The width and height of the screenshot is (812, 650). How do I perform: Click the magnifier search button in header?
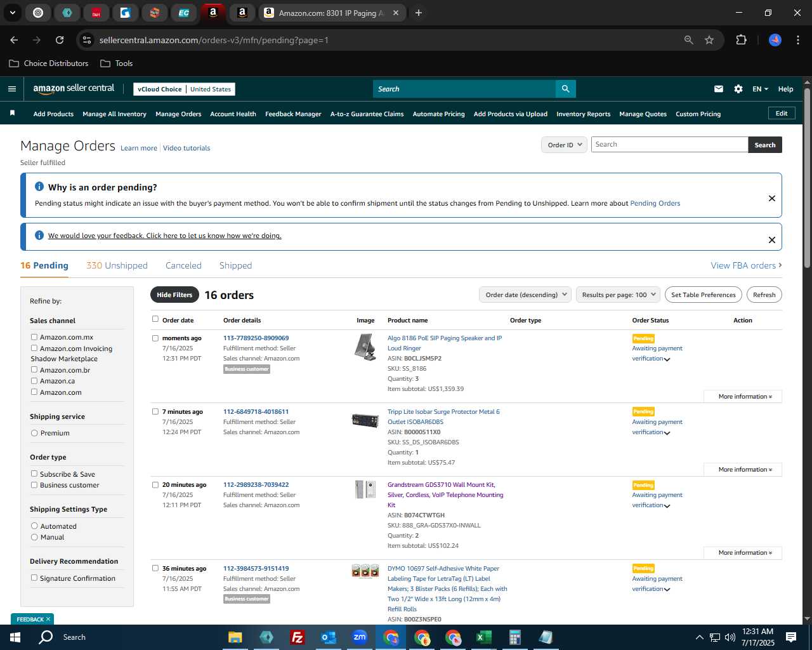click(x=565, y=89)
